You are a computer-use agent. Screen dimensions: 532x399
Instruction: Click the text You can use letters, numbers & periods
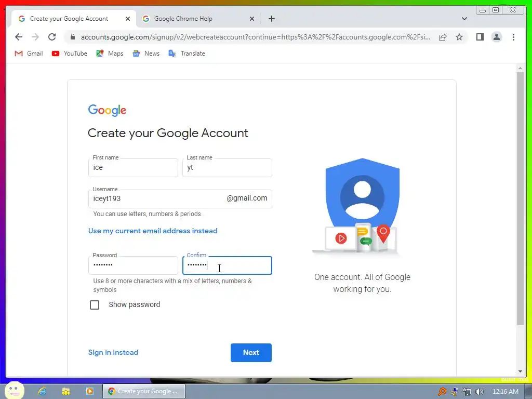[x=147, y=214]
